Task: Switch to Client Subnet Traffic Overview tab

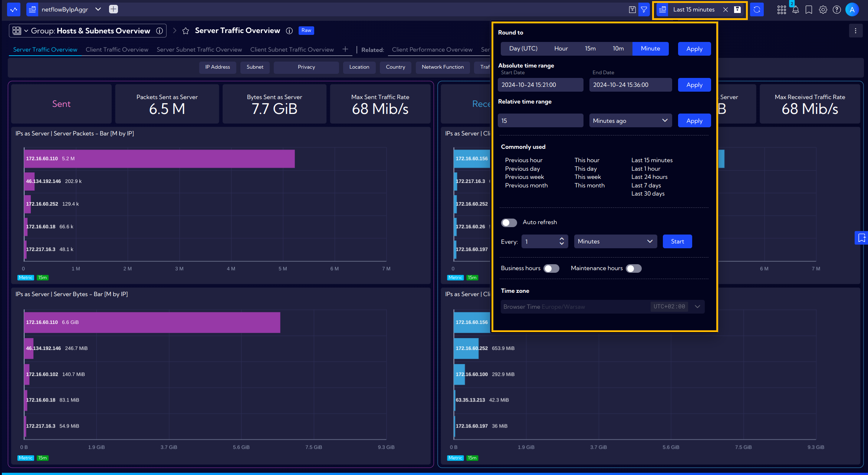Action: 292,50
